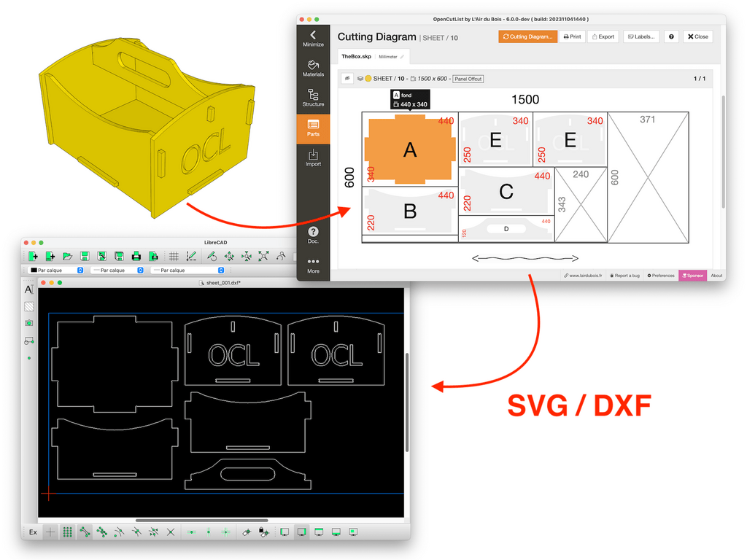This screenshot has width=747, height=560.
Task: Open the More sidebar menu
Action: pos(313,265)
